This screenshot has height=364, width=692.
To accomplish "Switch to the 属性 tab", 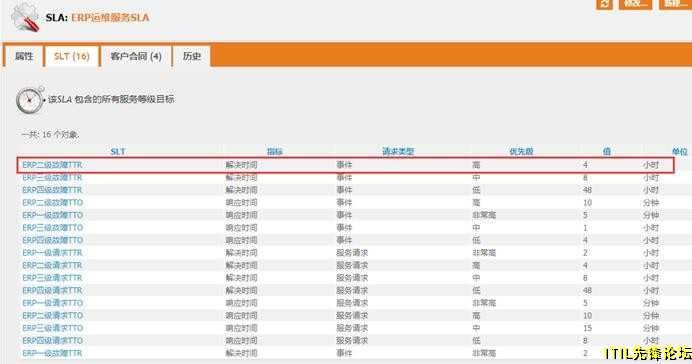I will (x=24, y=56).
